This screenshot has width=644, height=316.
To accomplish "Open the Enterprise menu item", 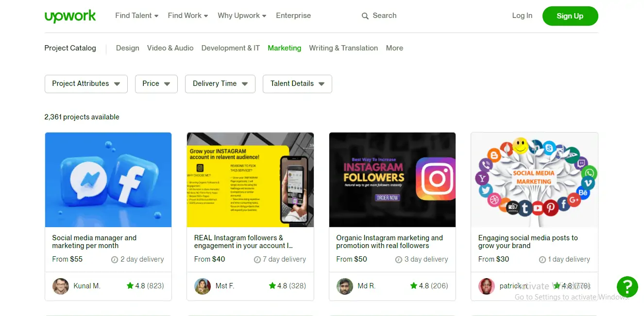I will click(x=293, y=15).
